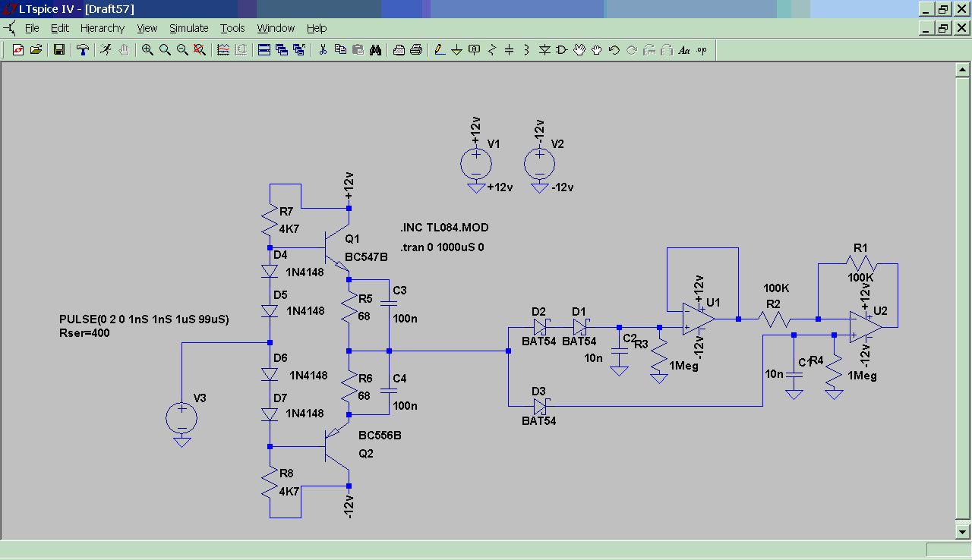Viewport: 972px width, 560px height.
Task: Choose the Diode placement tool
Action: coord(544,50)
